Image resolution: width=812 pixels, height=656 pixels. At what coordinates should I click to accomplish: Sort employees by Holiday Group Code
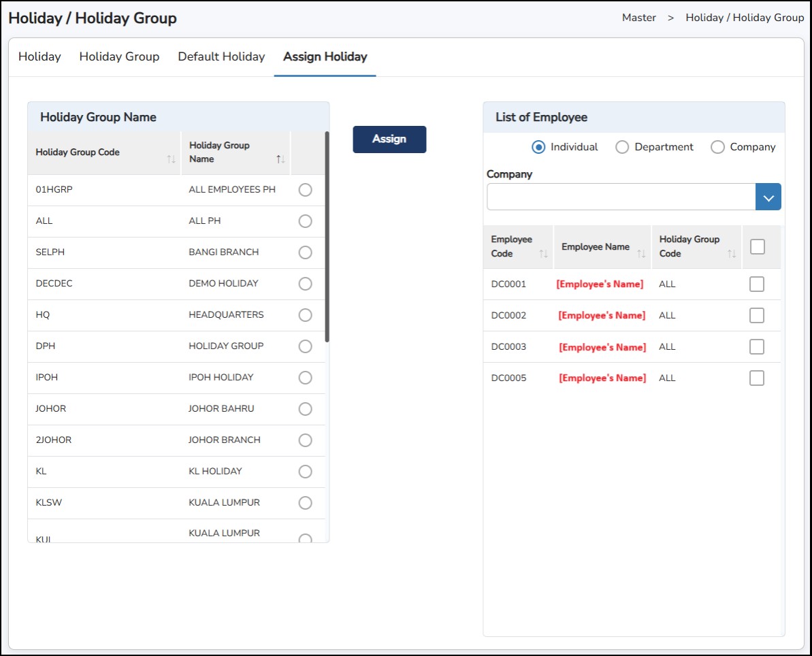(x=732, y=254)
